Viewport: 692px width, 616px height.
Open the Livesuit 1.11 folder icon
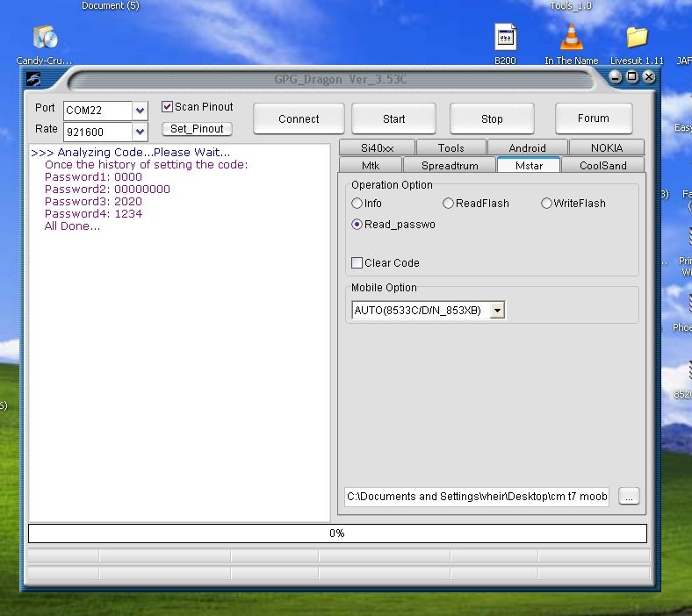pos(637,38)
